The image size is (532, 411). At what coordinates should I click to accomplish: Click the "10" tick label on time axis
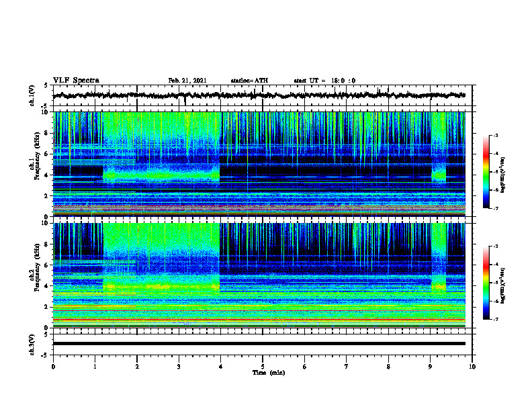tap(472, 367)
